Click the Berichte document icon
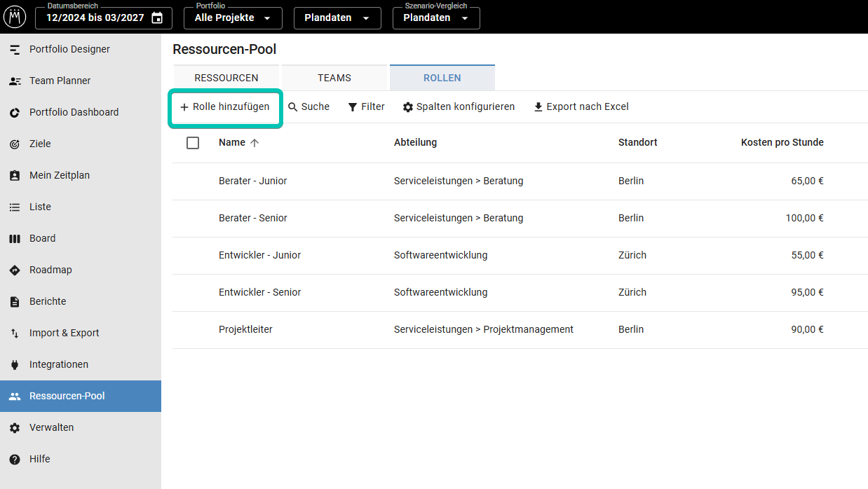 15,302
